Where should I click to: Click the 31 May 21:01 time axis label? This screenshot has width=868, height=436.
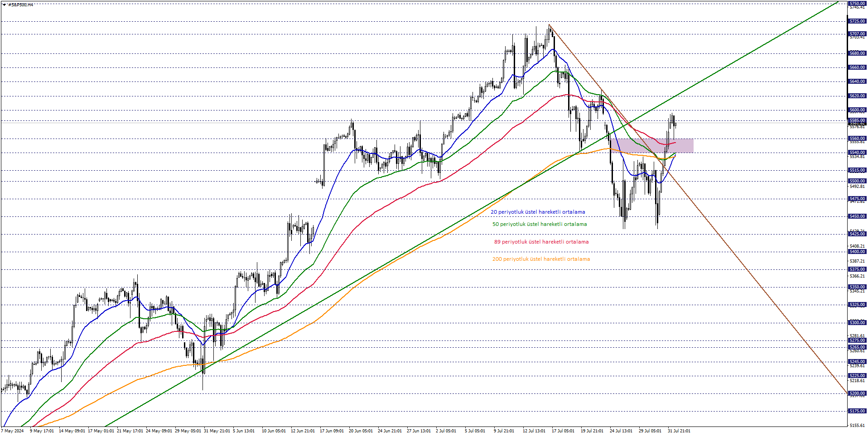217,431
